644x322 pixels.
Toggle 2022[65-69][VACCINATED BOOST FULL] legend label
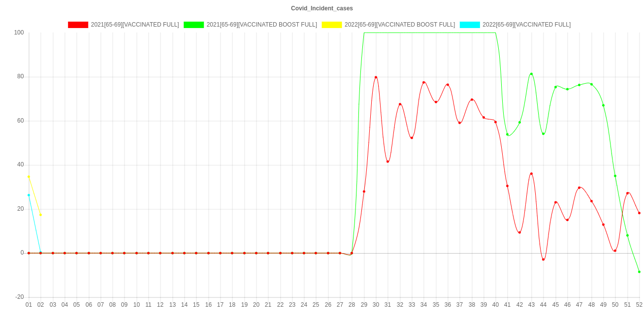pos(399,25)
